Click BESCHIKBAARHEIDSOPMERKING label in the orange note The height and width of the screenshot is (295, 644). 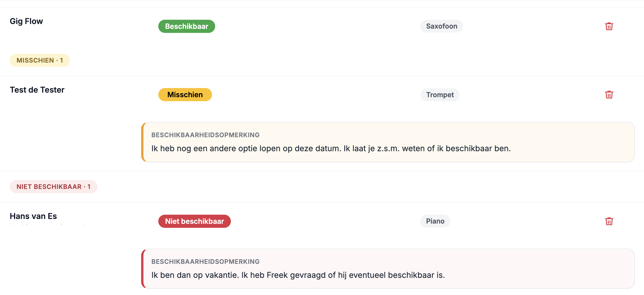[205, 135]
